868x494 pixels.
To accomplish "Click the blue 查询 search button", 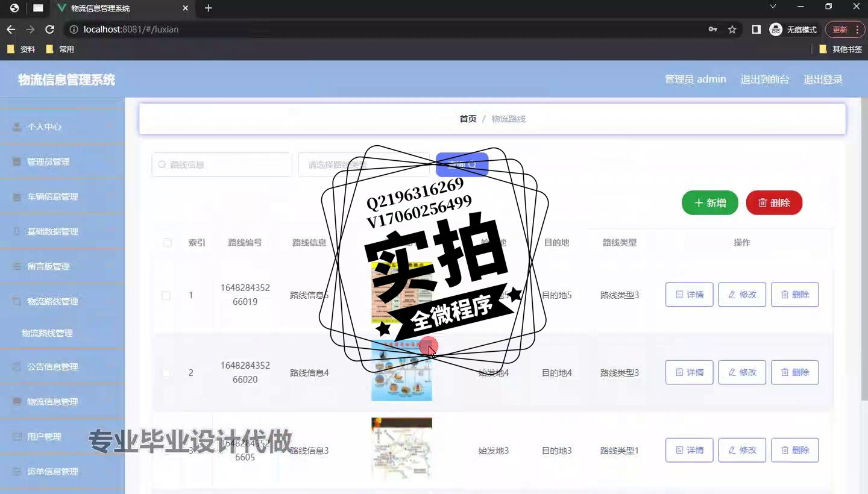I will coord(462,164).
